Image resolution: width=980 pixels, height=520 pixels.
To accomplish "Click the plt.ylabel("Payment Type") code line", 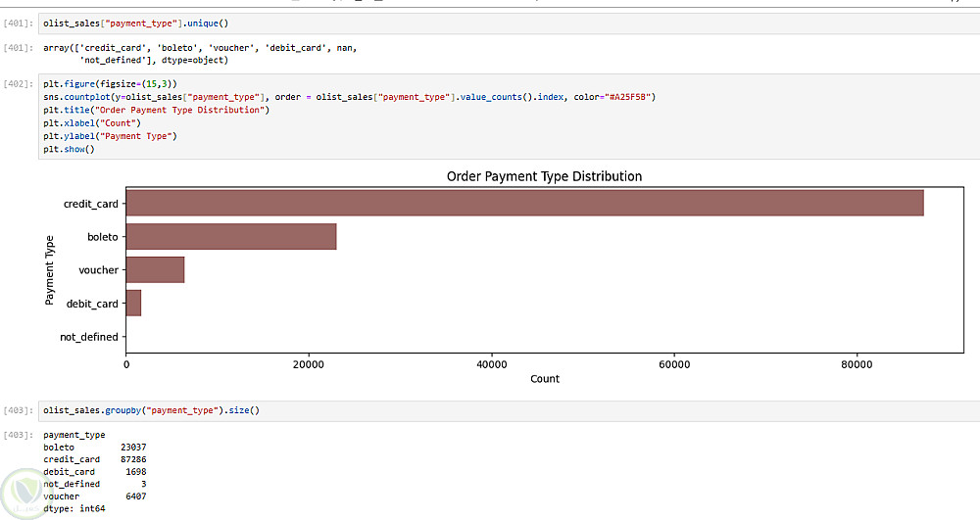I will [110, 136].
